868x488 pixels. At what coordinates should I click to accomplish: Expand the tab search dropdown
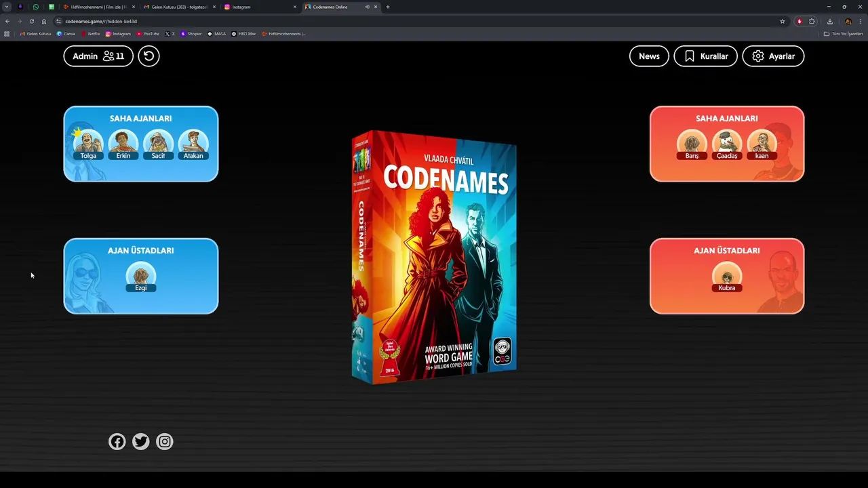pyautogui.click(x=7, y=7)
